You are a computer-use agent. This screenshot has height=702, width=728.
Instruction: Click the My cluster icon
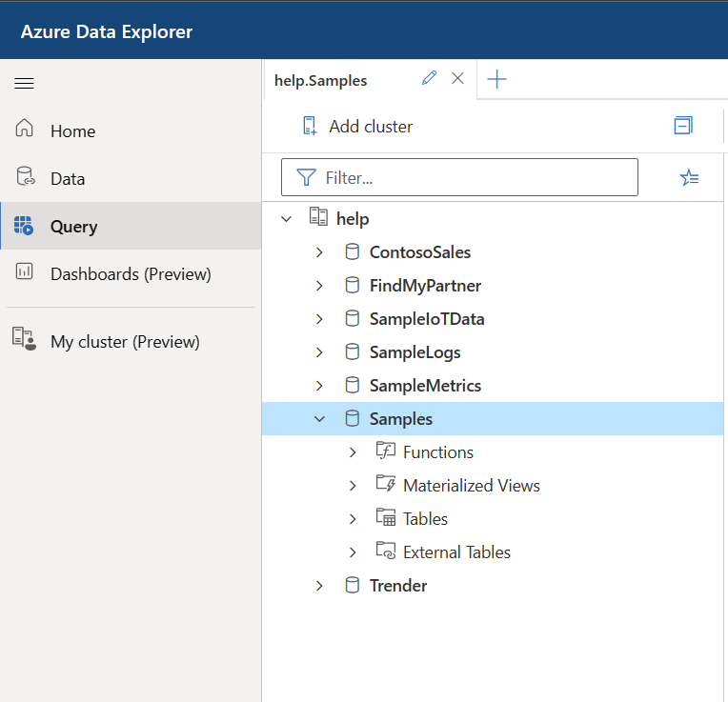[x=24, y=339]
